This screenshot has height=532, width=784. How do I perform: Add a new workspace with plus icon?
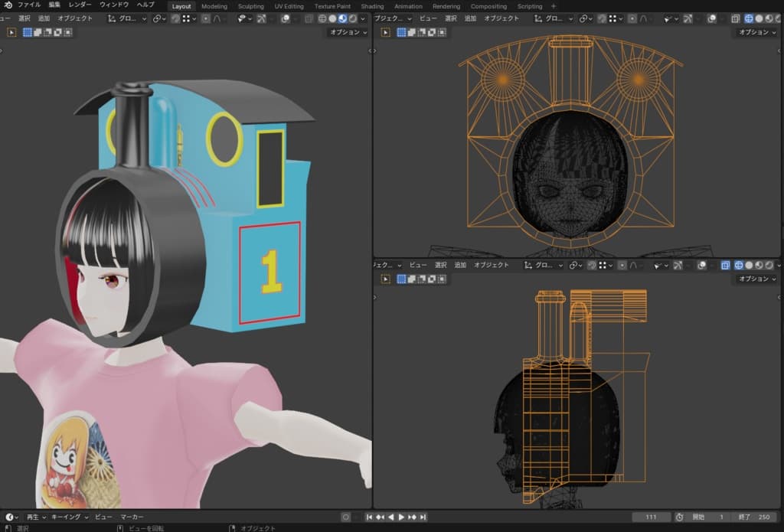pyautogui.click(x=554, y=6)
